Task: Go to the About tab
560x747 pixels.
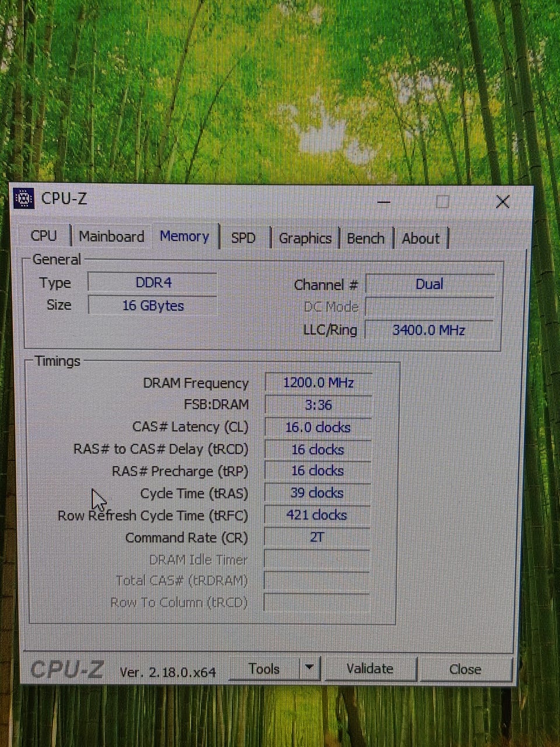Action: point(421,238)
